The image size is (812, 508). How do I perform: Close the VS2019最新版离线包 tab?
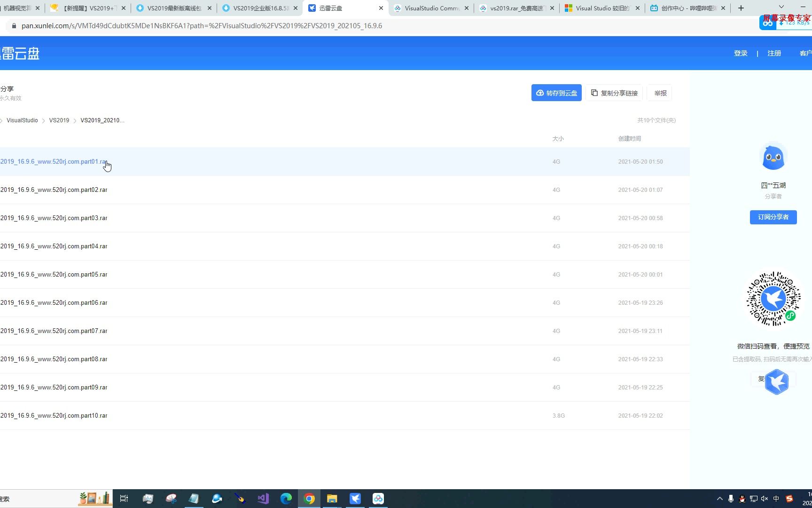(x=210, y=8)
